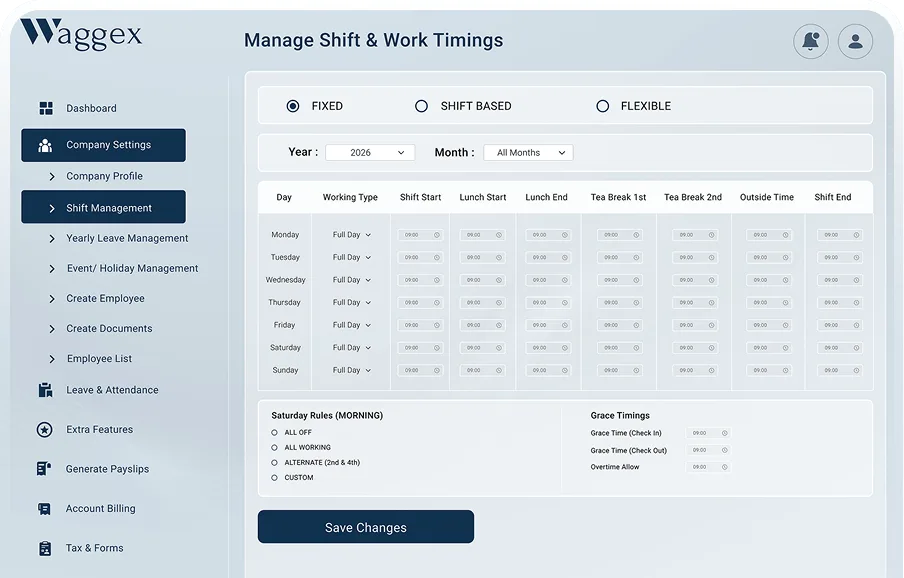Open Event/ Holiday Management in sidebar
904x578 pixels.
coord(132,269)
